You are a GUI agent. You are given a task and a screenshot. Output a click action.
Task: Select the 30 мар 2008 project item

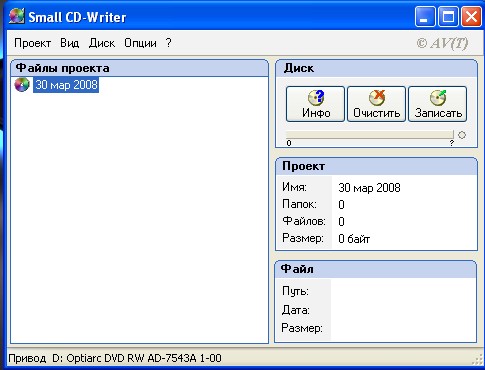point(66,85)
